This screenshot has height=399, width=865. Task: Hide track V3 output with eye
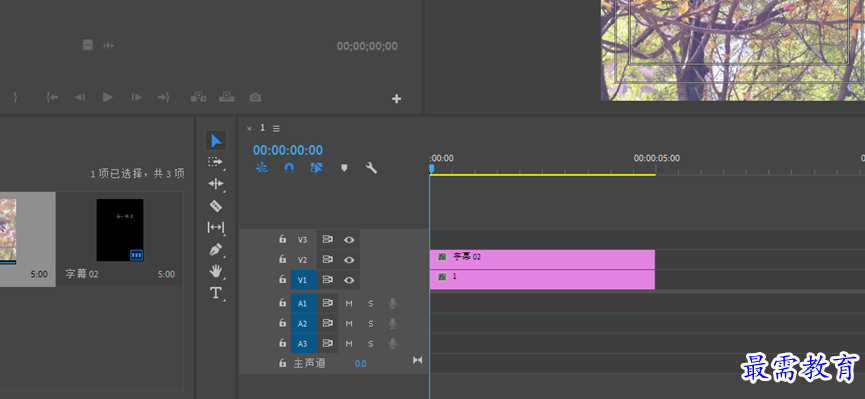click(349, 240)
